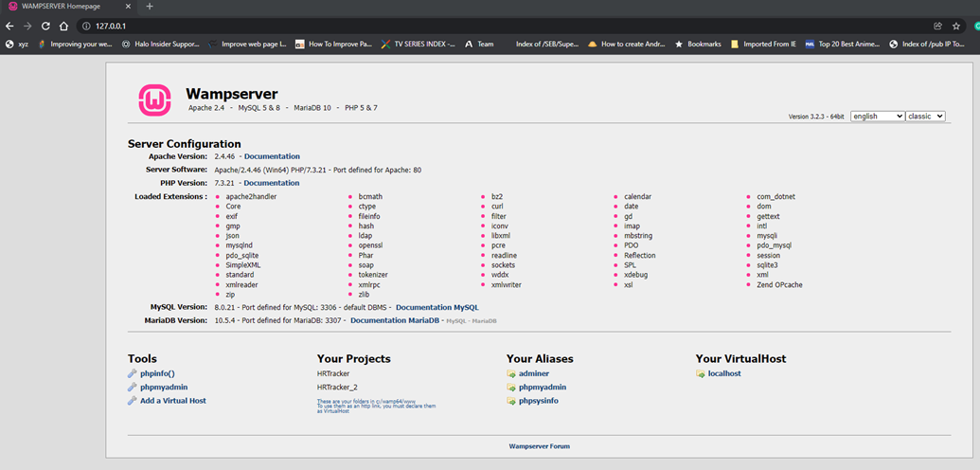Open the Bookmarks star folder in bar
The image size is (980, 470).
pos(698,45)
